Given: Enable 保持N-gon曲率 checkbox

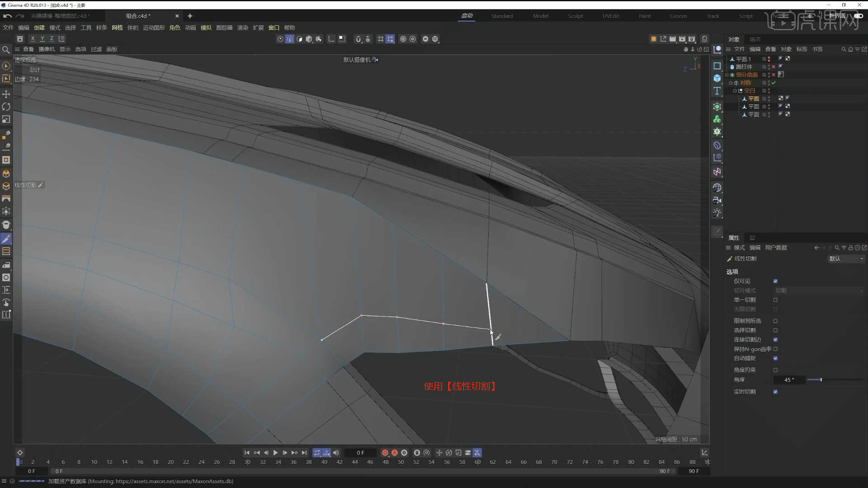Looking at the screenshot, I should click(775, 349).
